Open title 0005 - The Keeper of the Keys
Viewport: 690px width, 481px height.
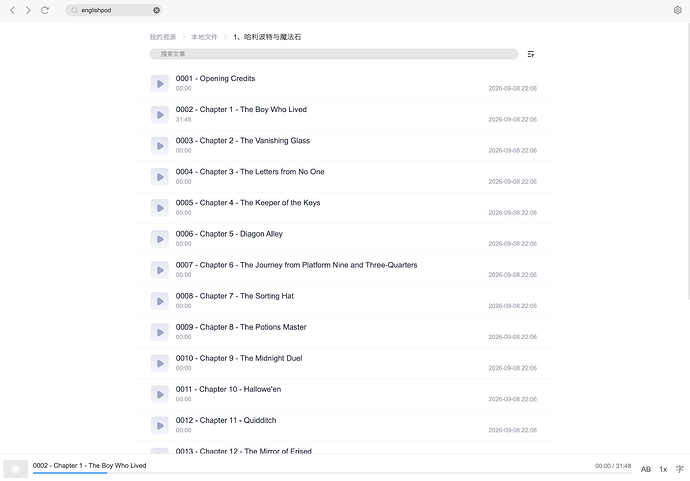click(x=248, y=203)
